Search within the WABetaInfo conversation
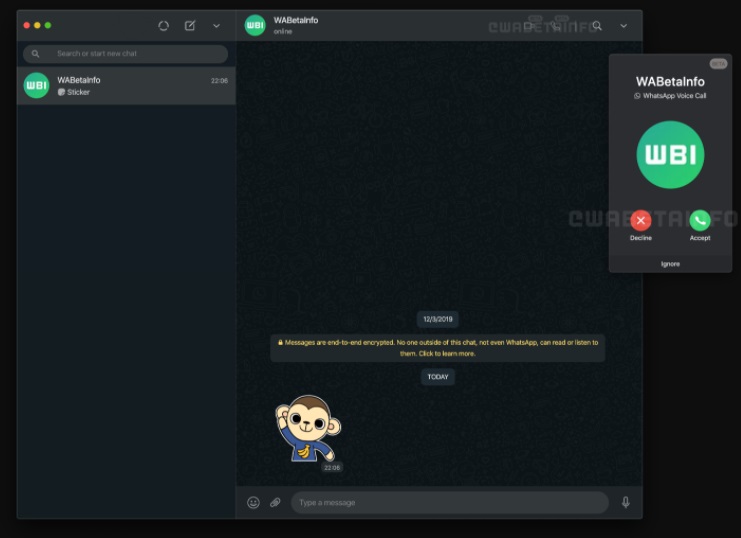This screenshot has width=741, height=538. pyautogui.click(x=597, y=26)
